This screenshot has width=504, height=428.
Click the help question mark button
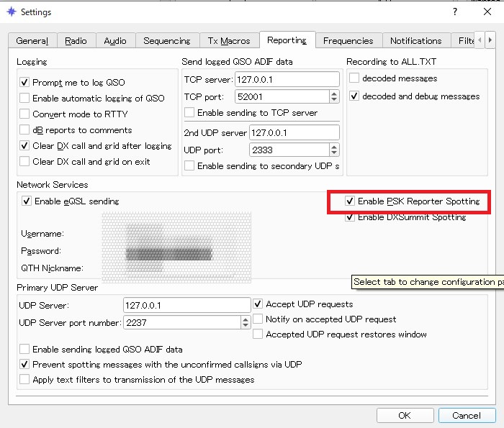click(x=454, y=12)
